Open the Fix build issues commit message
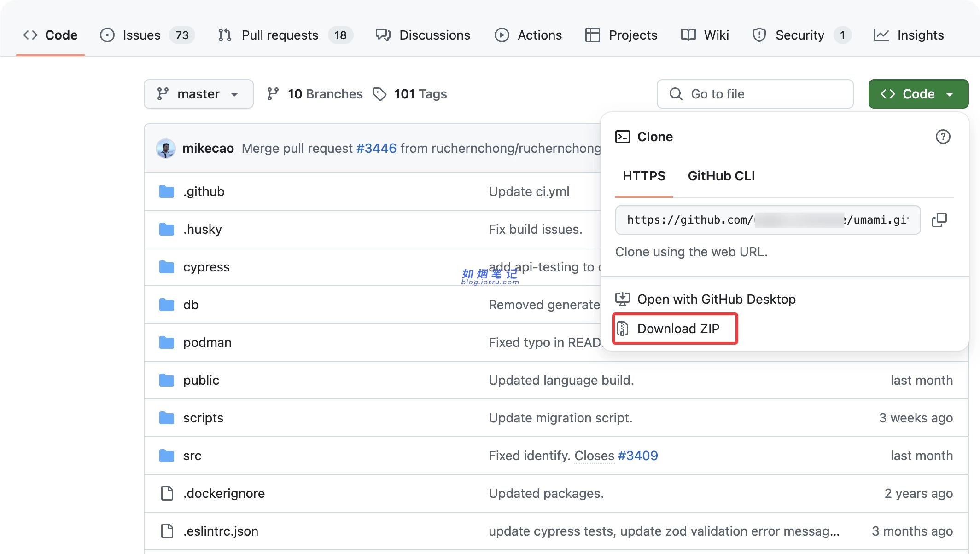The width and height of the screenshot is (980, 554). (536, 229)
